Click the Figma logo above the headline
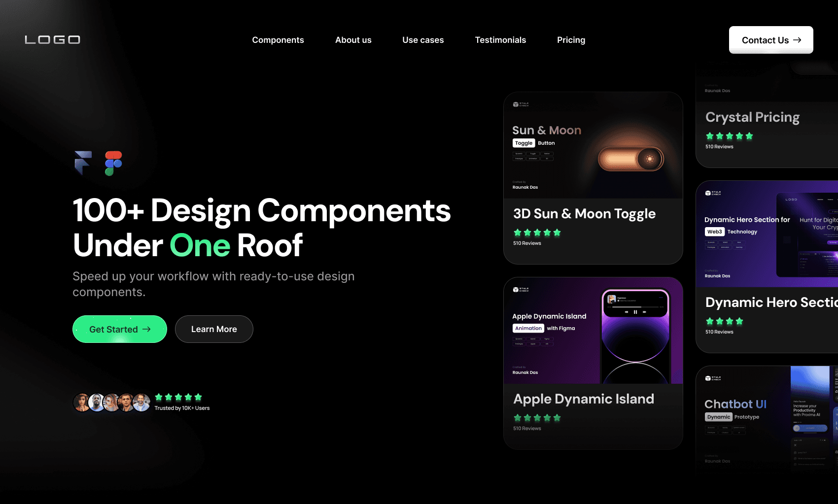 point(114,163)
